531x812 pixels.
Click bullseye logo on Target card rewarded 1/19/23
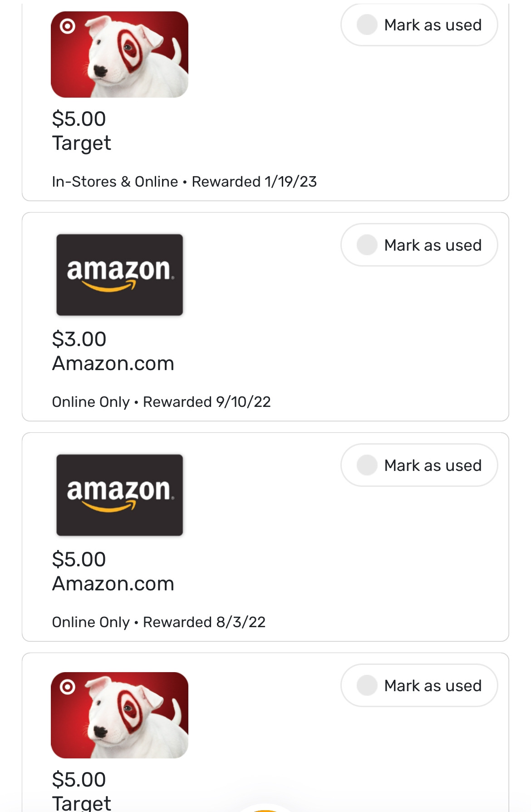click(68, 26)
